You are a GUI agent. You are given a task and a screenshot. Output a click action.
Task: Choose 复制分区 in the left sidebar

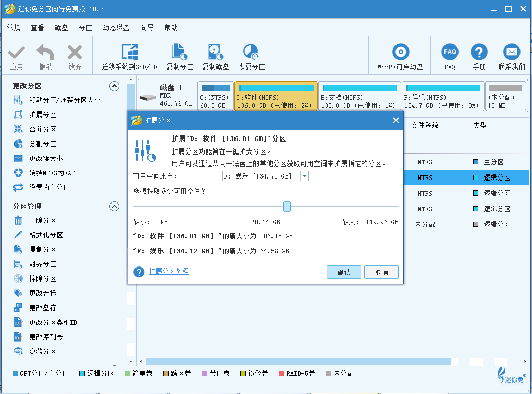(x=34, y=249)
